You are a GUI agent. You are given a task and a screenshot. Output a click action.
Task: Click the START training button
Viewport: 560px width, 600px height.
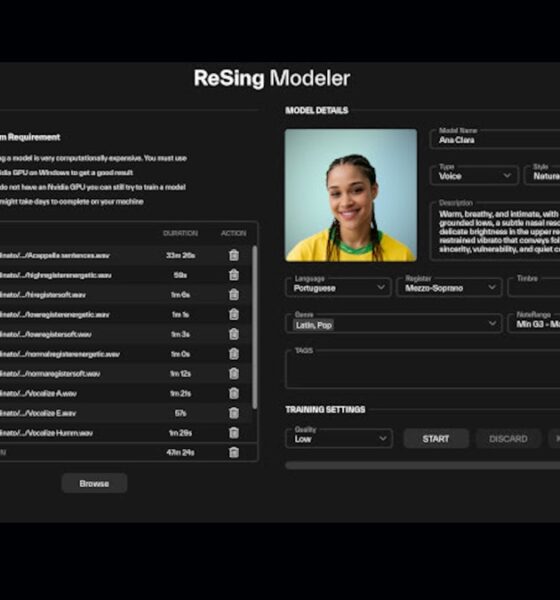coord(436,439)
